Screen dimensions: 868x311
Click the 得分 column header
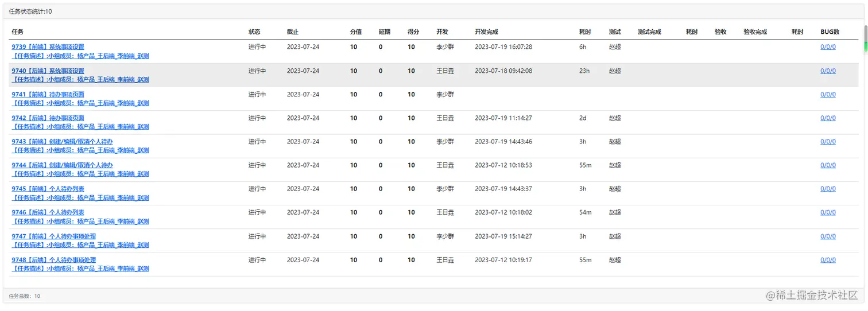[413, 32]
